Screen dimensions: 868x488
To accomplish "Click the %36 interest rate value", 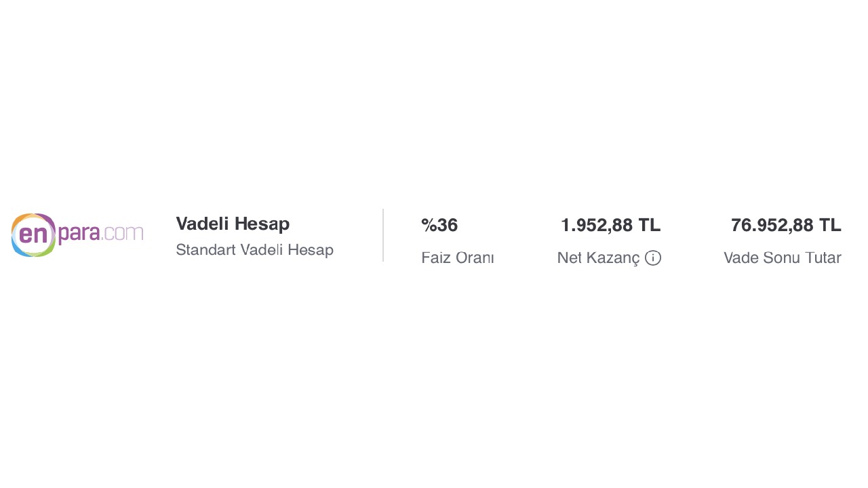I will (439, 225).
